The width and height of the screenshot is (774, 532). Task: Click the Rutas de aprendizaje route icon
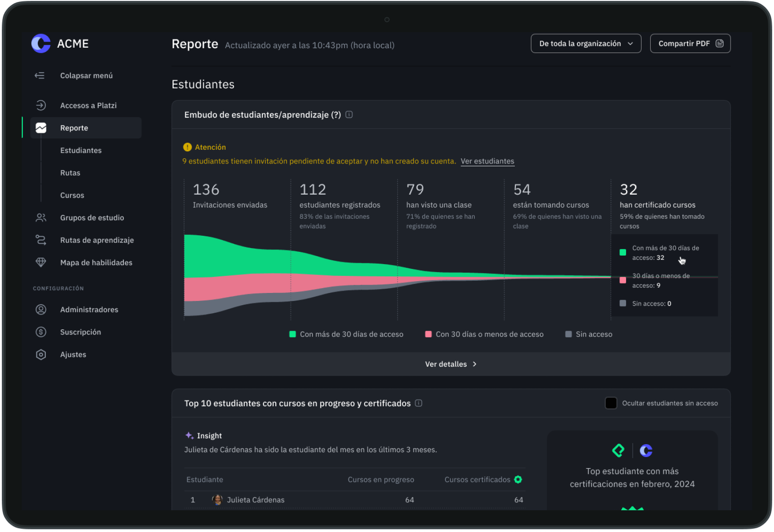(41, 240)
